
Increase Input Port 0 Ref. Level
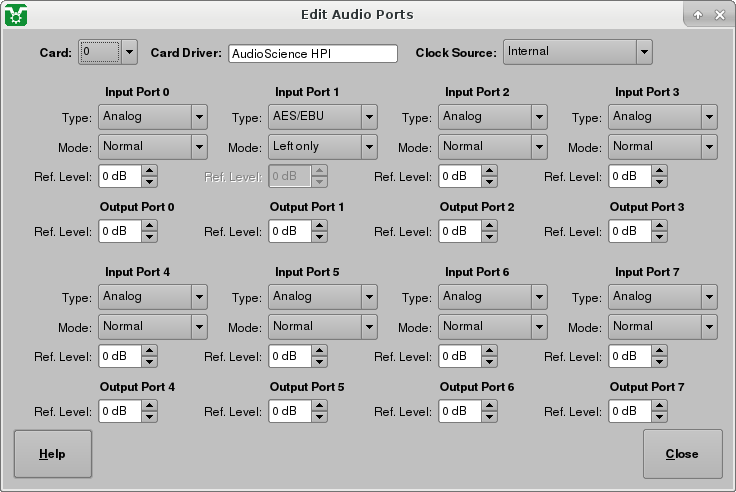[149, 172]
